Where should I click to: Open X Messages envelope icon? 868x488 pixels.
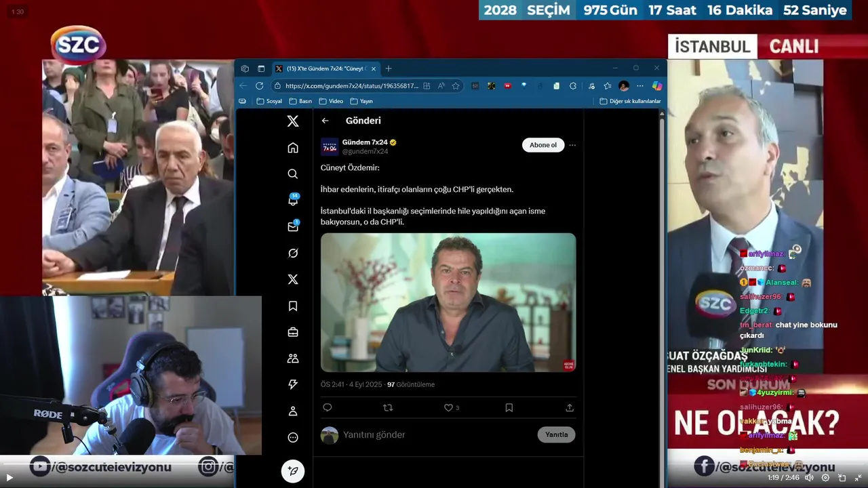point(293,226)
